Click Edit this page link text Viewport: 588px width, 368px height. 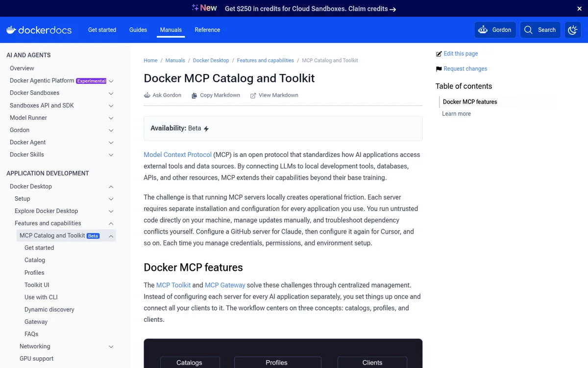(461, 54)
